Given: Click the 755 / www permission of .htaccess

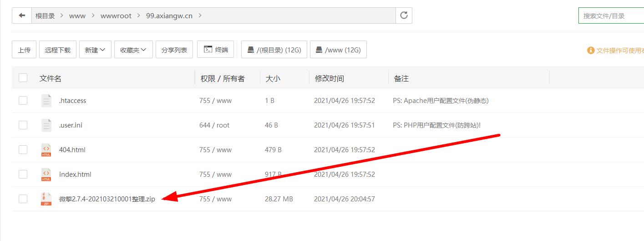Looking at the screenshot, I should point(215,100).
